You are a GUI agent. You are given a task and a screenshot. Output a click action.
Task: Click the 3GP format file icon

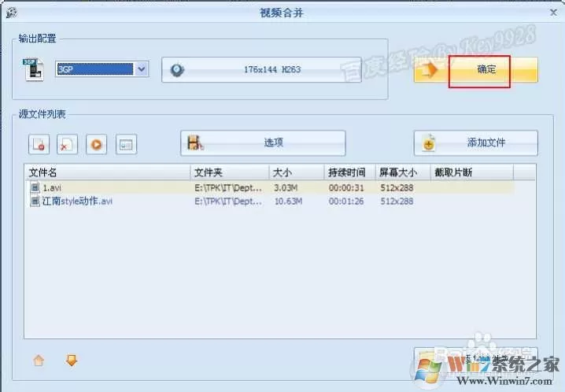tap(33, 69)
